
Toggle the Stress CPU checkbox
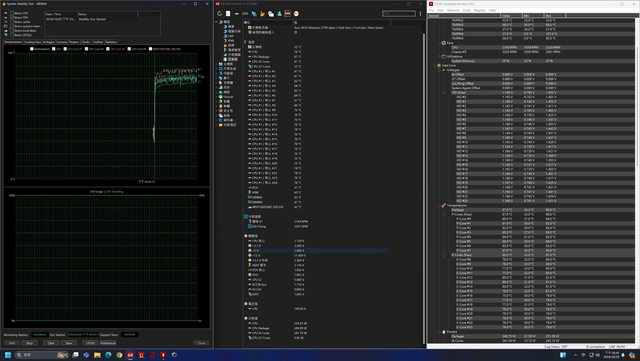coord(12,13)
